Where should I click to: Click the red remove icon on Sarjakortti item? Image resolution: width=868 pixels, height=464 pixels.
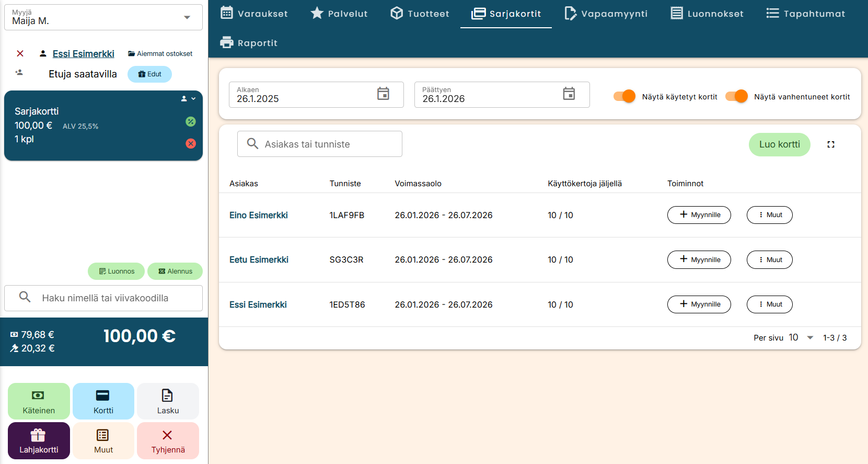[x=191, y=143]
